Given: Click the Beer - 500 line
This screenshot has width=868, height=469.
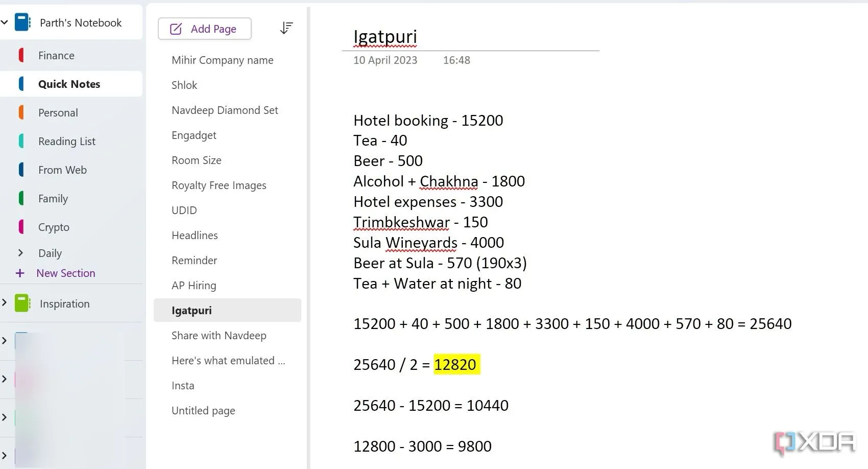Looking at the screenshot, I should [388, 161].
